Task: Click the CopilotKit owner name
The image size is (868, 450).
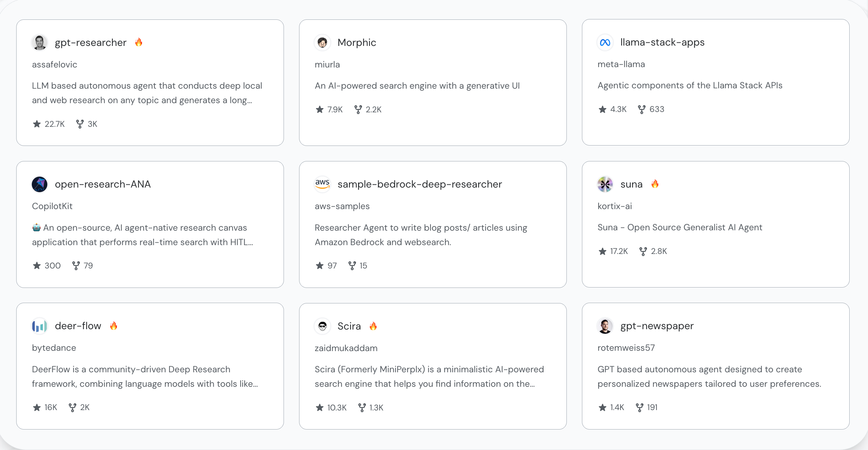Action: pos(52,206)
